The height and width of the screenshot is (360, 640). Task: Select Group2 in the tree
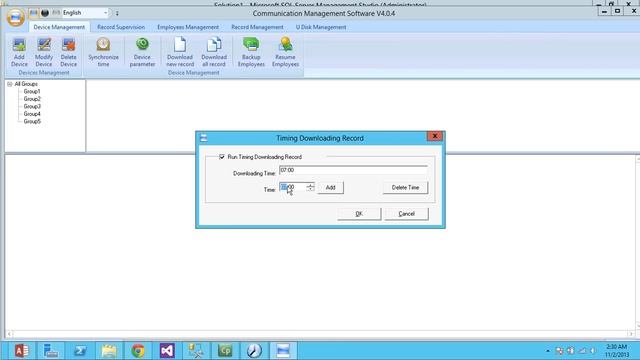click(32, 99)
